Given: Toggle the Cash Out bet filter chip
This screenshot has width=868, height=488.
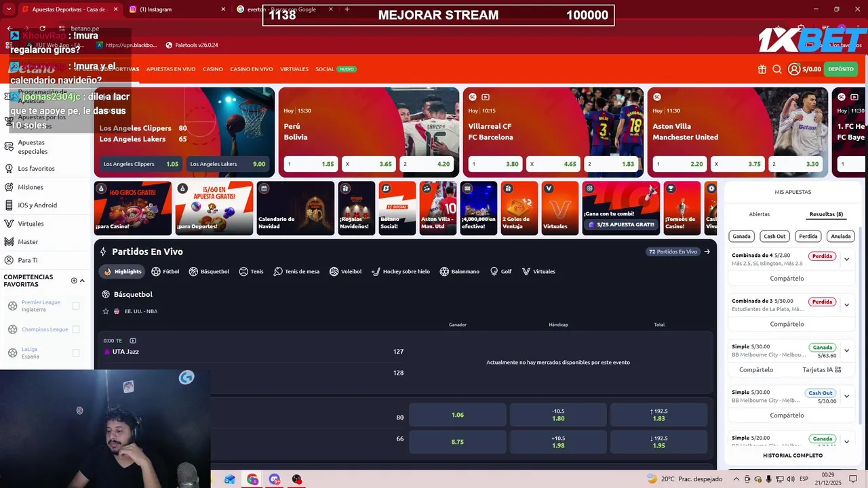Looking at the screenshot, I should [x=774, y=237].
